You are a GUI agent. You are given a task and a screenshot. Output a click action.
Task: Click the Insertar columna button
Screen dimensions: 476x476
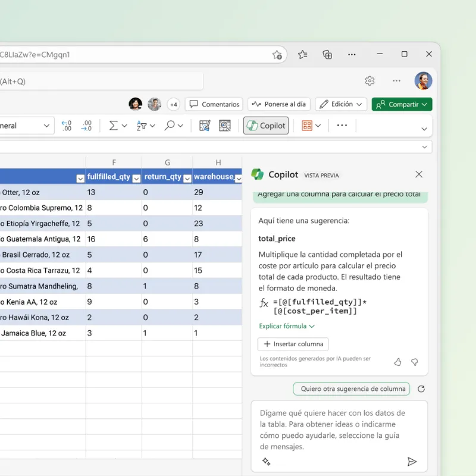point(293,344)
